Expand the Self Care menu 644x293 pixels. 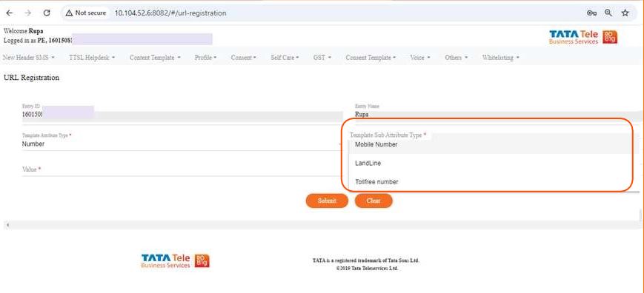285,58
